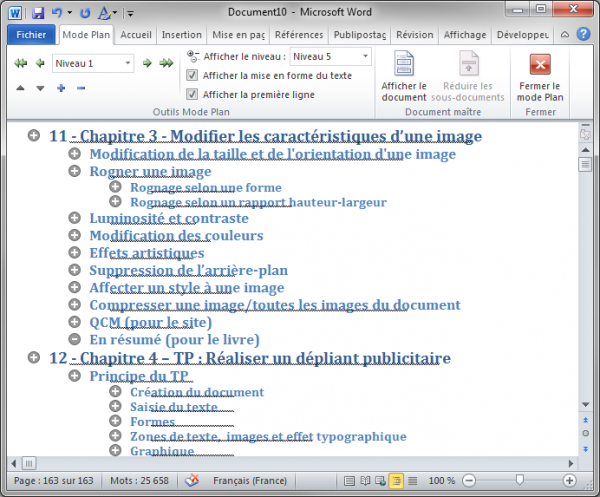Image resolution: width=600 pixels, height=497 pixels.
Task: Click the Demote to body text double-arrow
Action: tap(165, 63)
